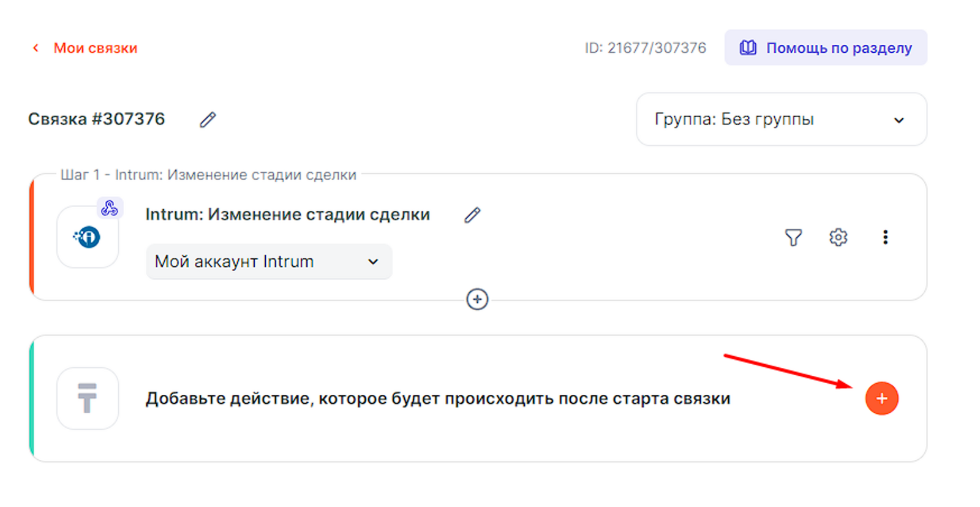The image size is (980, 507).
Task: Open step settings with the gear icon
Action: 838,237
